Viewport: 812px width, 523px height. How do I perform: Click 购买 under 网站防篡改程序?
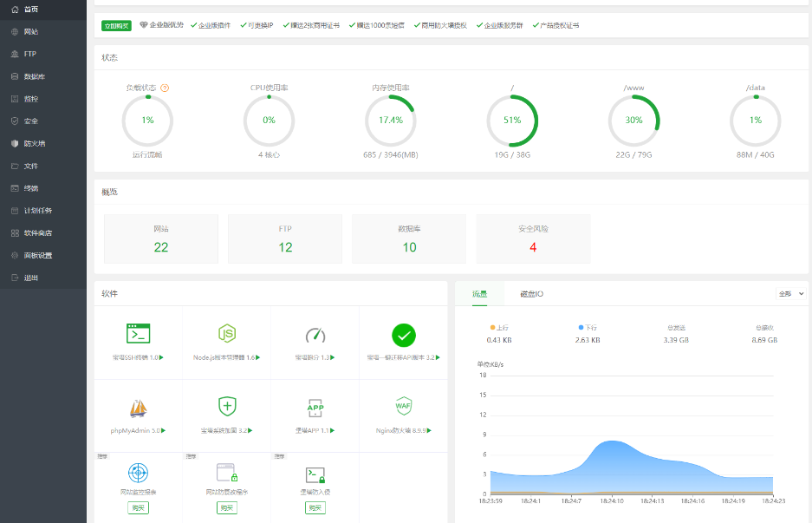pos(227,507)
